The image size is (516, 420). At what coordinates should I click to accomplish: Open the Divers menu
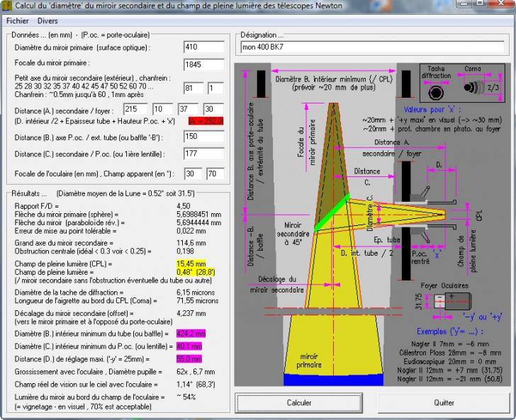coord(47,21)
